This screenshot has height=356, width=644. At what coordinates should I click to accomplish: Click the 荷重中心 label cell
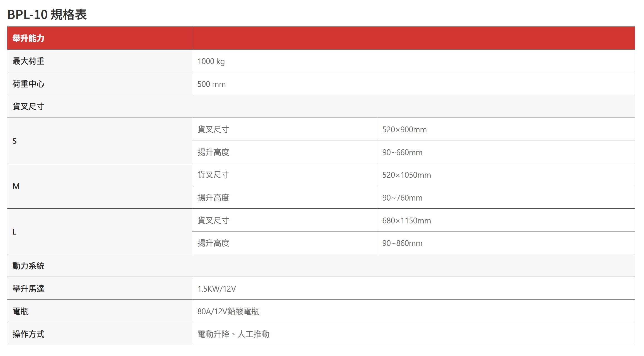click(x=28, y=84)
